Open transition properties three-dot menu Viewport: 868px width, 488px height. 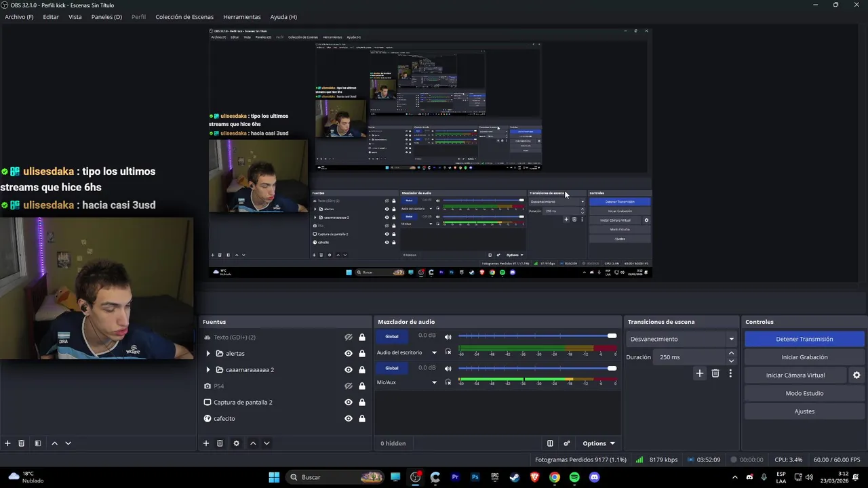[x=730, y=373]
